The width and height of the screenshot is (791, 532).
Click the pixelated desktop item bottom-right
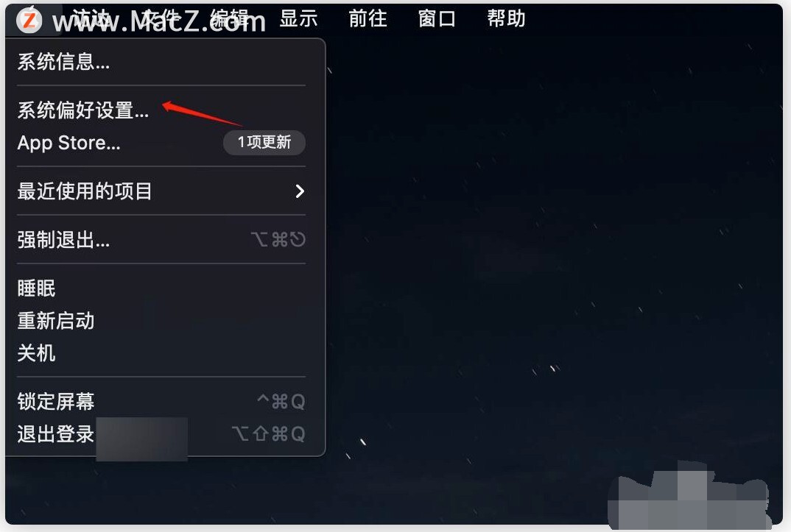(689, 496)
